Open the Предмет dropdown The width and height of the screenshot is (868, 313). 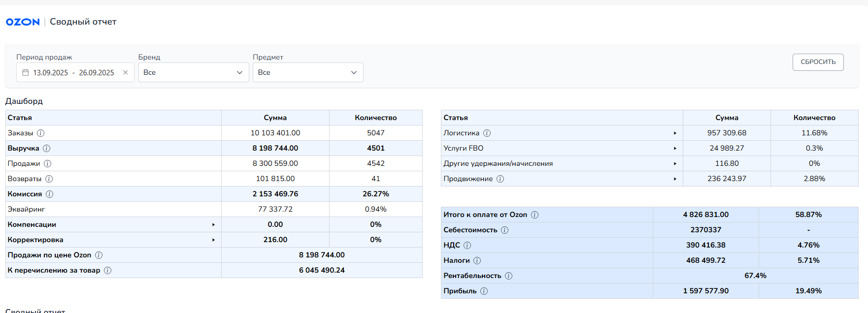click(x=307, y=72)
